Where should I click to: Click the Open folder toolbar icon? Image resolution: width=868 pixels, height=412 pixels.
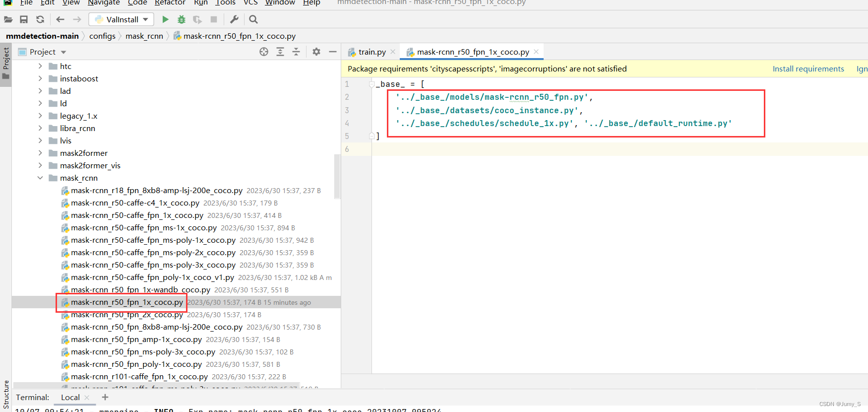click(8, 19)
